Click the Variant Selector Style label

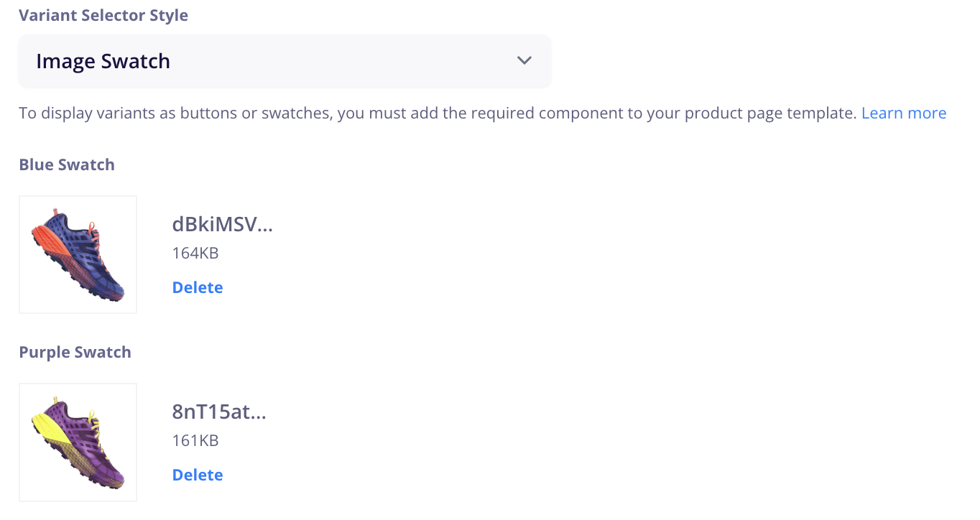(x=103, y=16)
